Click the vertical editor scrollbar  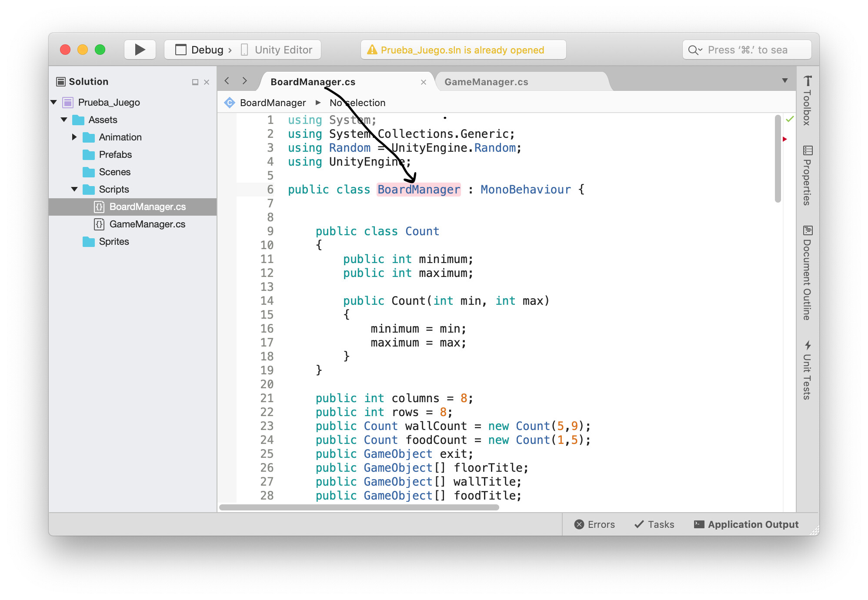[x=778, y=159]
